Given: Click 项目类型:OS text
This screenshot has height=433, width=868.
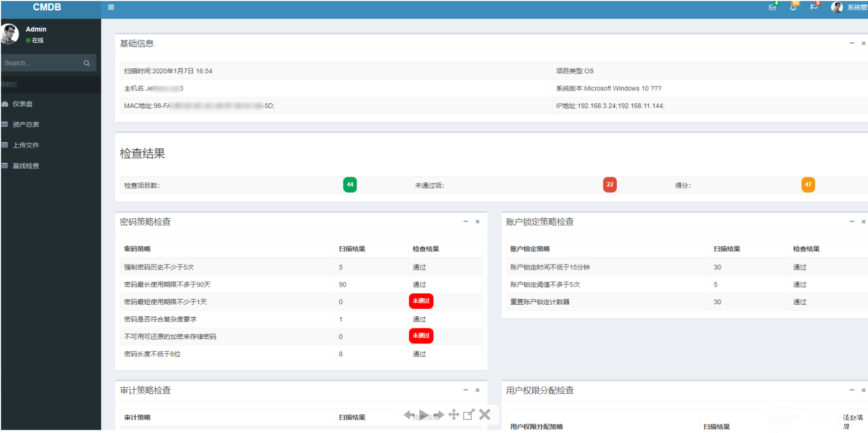Looking at the screenshot, I should tap(574, 71).
